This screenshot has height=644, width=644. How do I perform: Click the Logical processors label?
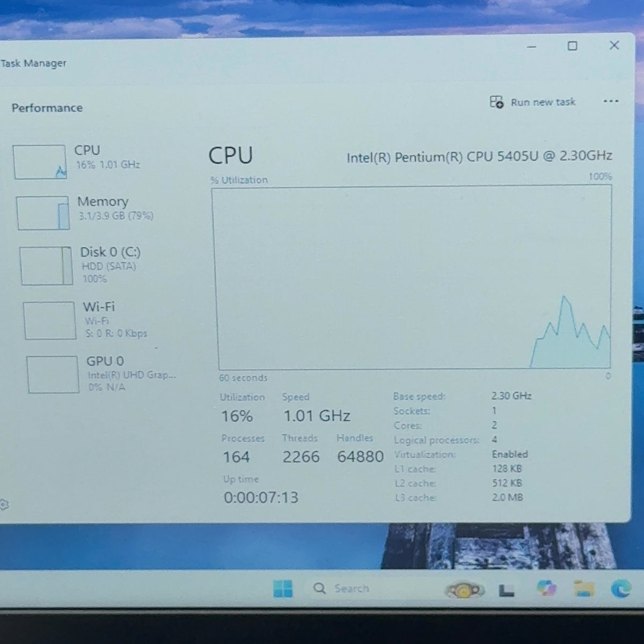tap(437, 440)
